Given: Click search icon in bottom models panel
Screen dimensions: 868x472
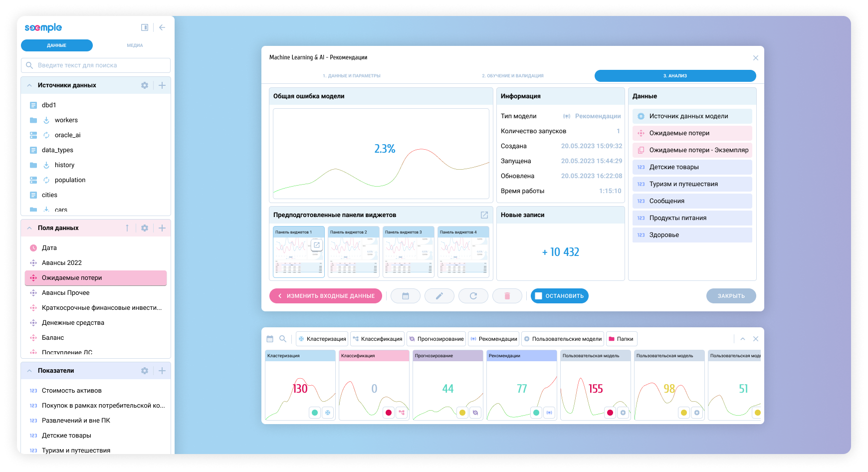Looking at the screenshot, I should click(283, 339).
